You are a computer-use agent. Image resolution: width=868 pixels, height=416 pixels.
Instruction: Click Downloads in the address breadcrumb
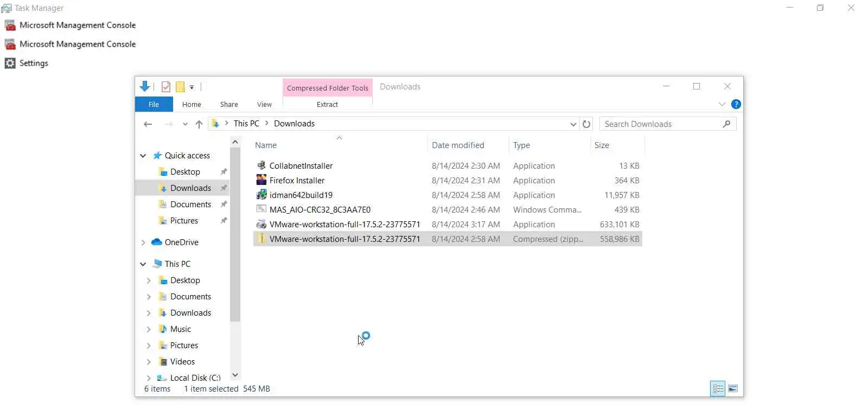coord(294,124)
